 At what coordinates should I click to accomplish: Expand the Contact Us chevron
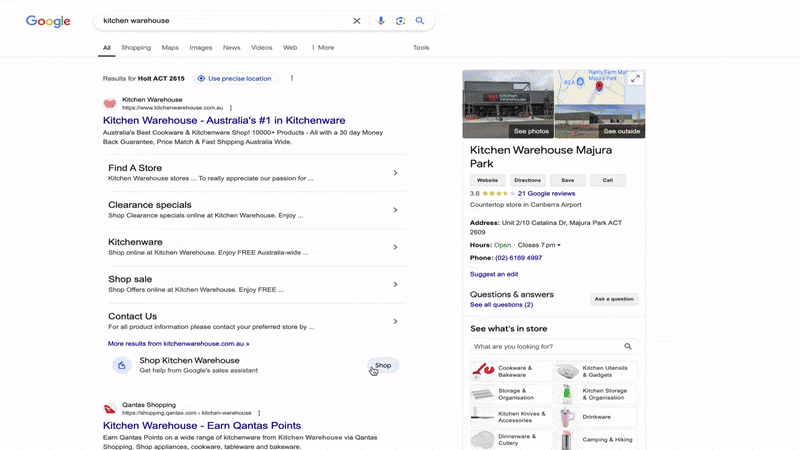[x=395, y=321]
